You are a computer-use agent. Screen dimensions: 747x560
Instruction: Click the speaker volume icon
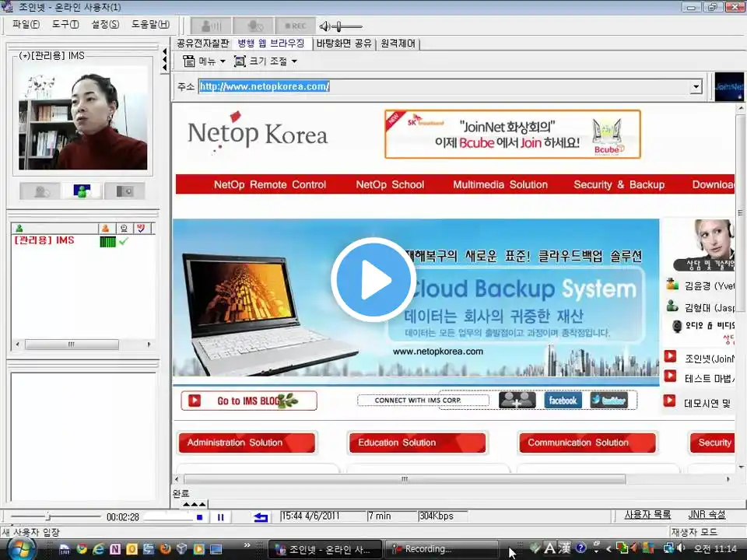[x=325, y=26]
